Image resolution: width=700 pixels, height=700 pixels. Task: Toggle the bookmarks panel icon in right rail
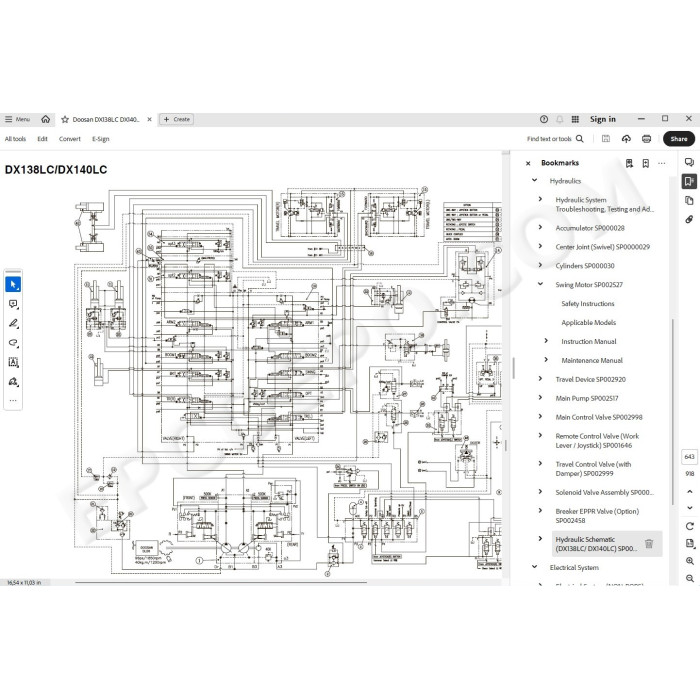pos(689,181)
